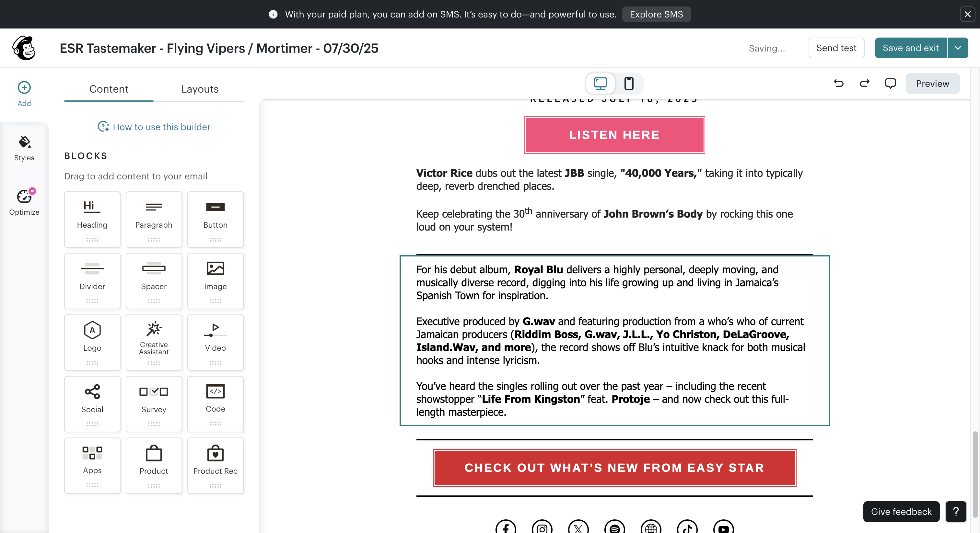Switch to the Content tab
The width and height of the screenshot is (980, 533).
109,89
